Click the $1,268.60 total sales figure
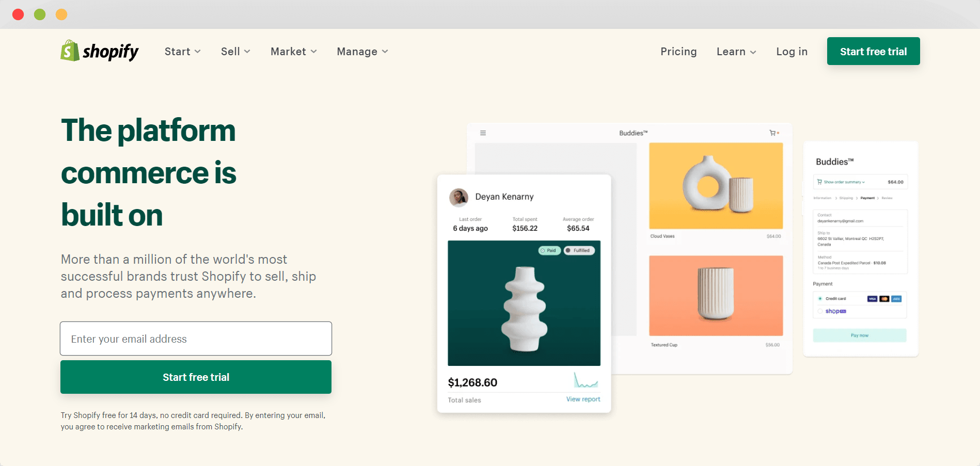This screenshot has width=980, height=466. [472, 382]
